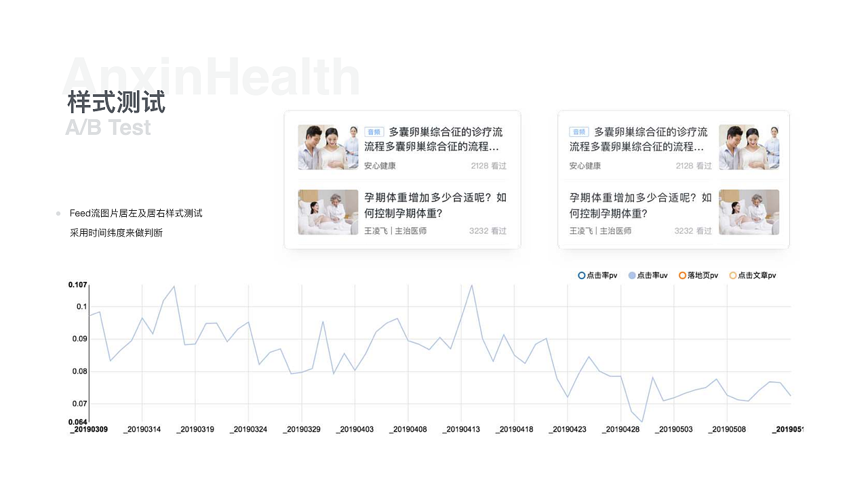Click the _20190314 x-axis date label
Viewport: 868px width, 488px height.
(142, 429)
